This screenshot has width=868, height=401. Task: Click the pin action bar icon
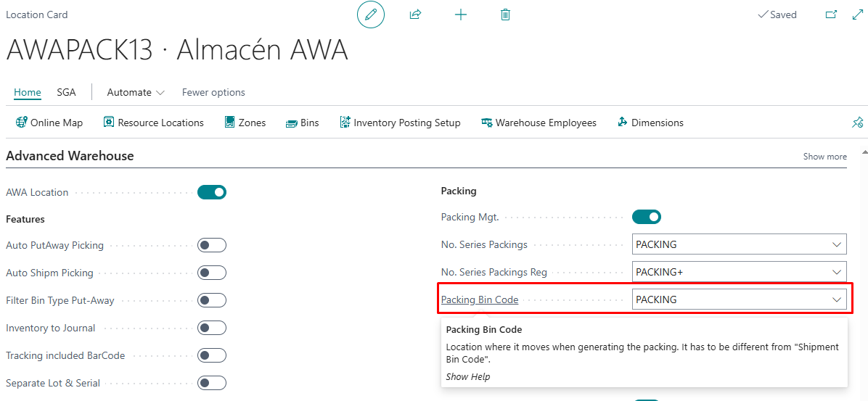point(857,123)
